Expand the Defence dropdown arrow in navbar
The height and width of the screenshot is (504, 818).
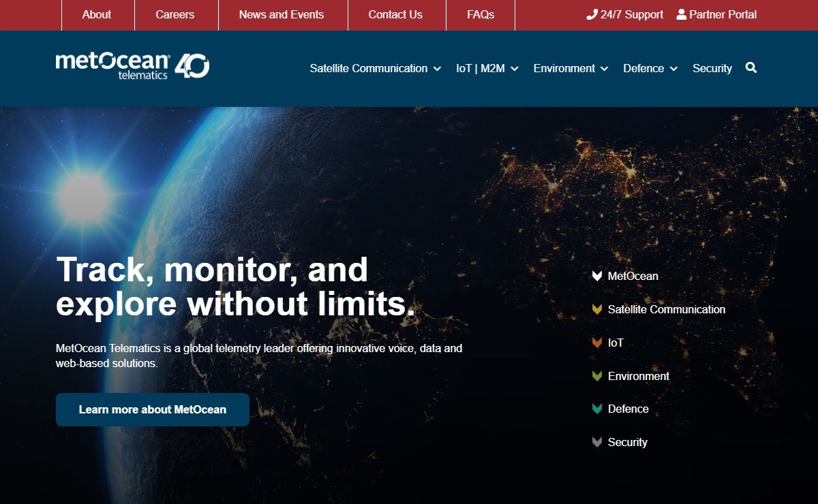point(673,69)
